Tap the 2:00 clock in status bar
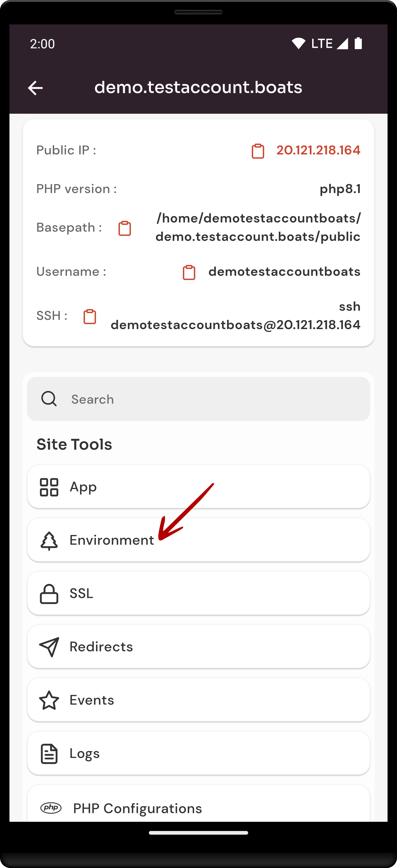The height and width of the screenshot is (868, 397). [x=43, y=44]
